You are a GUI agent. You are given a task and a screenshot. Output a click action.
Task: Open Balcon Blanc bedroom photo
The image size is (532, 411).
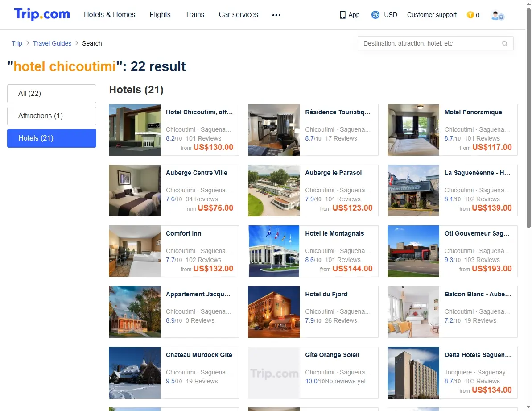413,312
